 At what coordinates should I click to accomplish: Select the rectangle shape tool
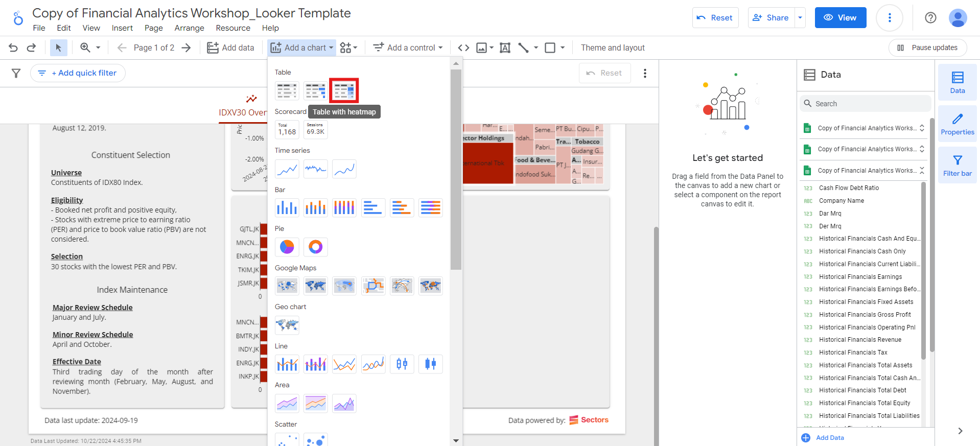(550, 48)
